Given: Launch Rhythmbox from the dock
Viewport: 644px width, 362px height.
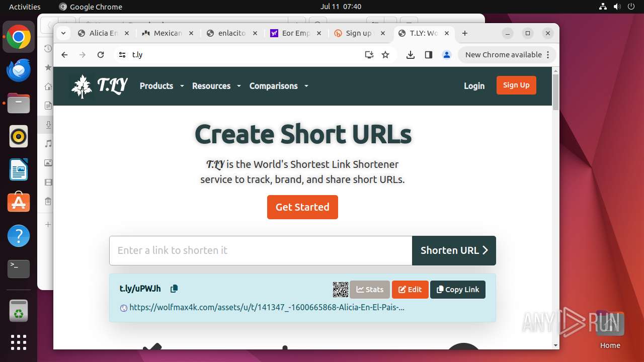Looking at the screenshot, I should 19,137.
